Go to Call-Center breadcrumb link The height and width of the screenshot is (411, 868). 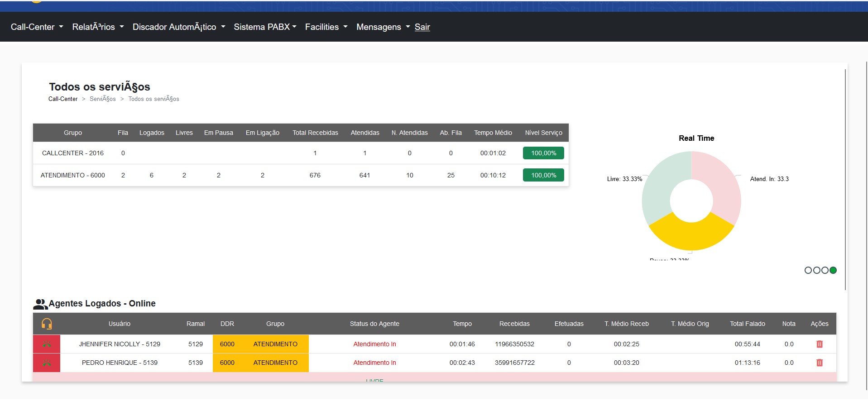coord(63,99)
